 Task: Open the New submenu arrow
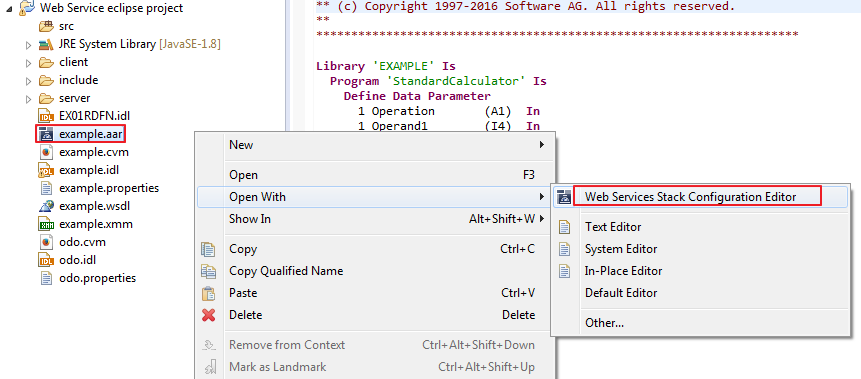pos(542,144)
